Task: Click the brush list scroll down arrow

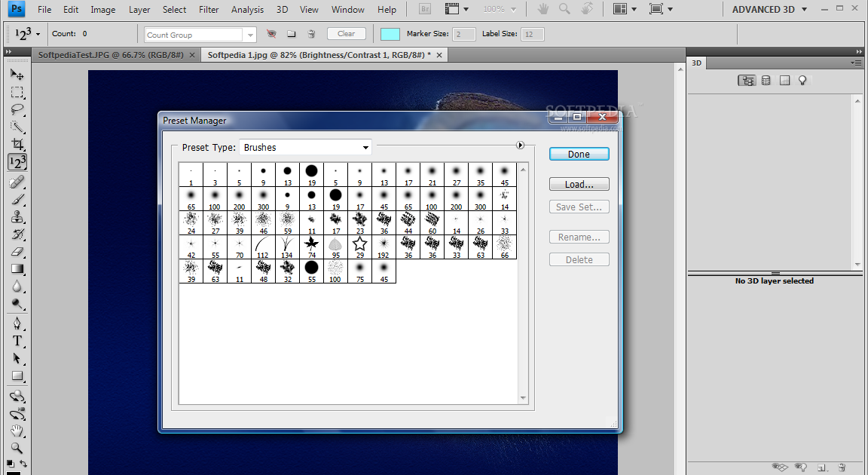Action: pyautogui.click(x=523, y=398)
